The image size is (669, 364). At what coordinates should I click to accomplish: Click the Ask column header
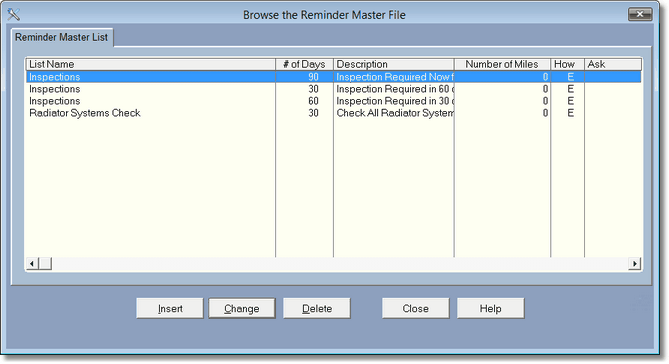(613, 64)
